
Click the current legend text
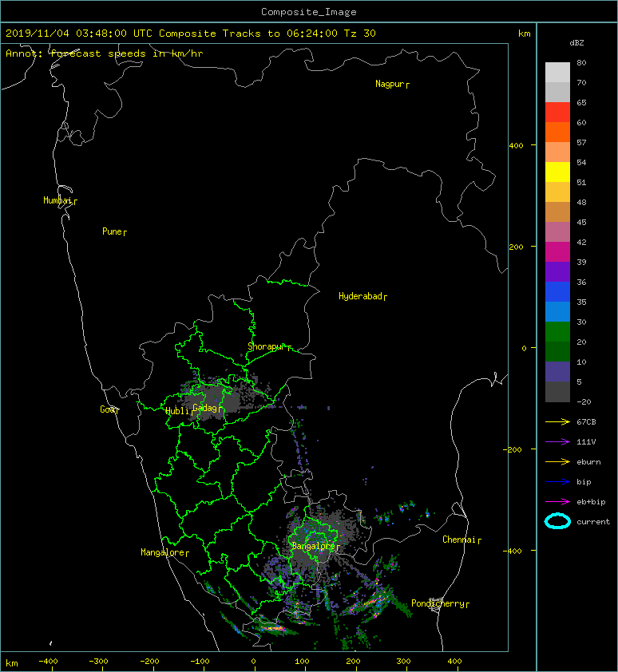click(x=593, y=522)
